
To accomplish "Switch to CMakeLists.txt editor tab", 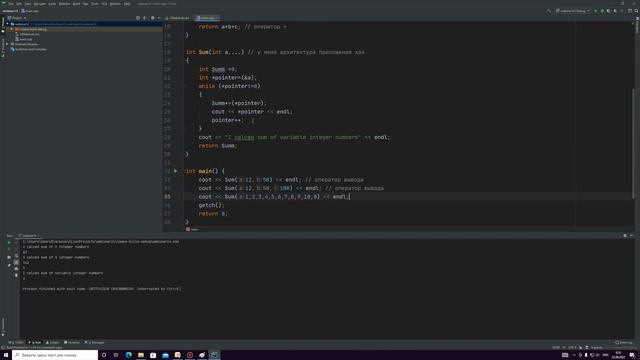I will point(179,18).
